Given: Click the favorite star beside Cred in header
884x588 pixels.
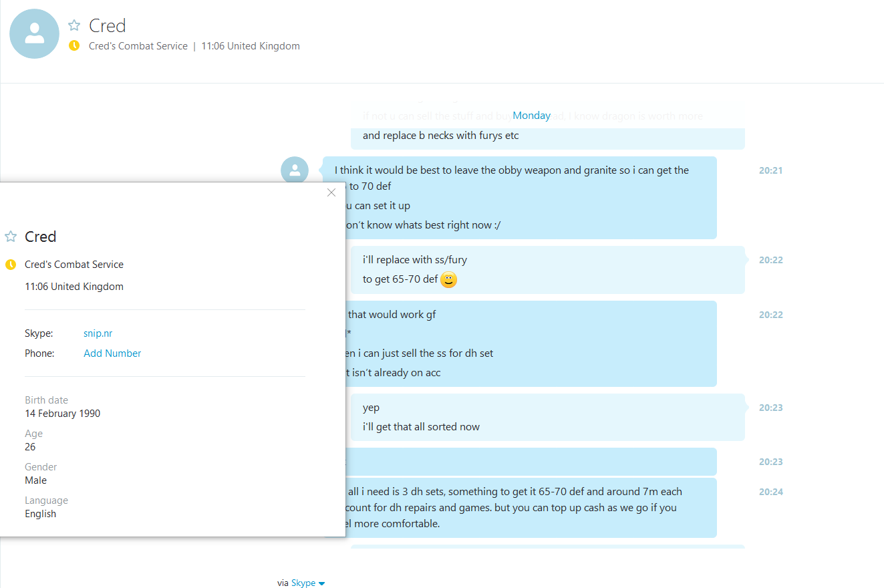Looking at the screenshot, I should pyautogui.click(x=74, y=25).
